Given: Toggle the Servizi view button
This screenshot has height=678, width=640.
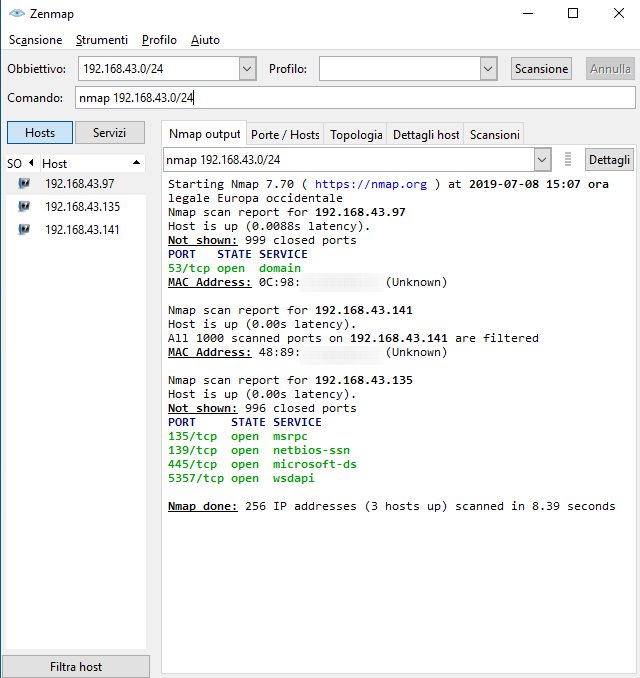Looking at the screenshot, I should (x=110, y=133).
